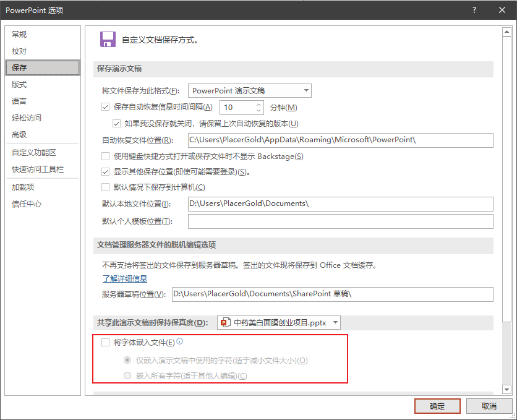
Task: Click the 默认本地文件位置 path field
Action: click(341, 204)
